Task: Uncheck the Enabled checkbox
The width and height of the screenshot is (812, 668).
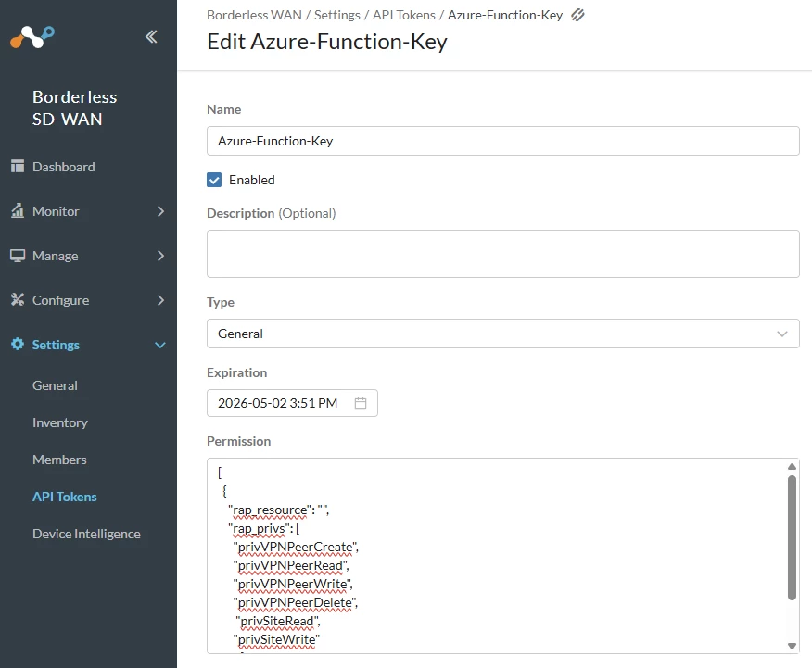Action: click(x=214, y=180)
